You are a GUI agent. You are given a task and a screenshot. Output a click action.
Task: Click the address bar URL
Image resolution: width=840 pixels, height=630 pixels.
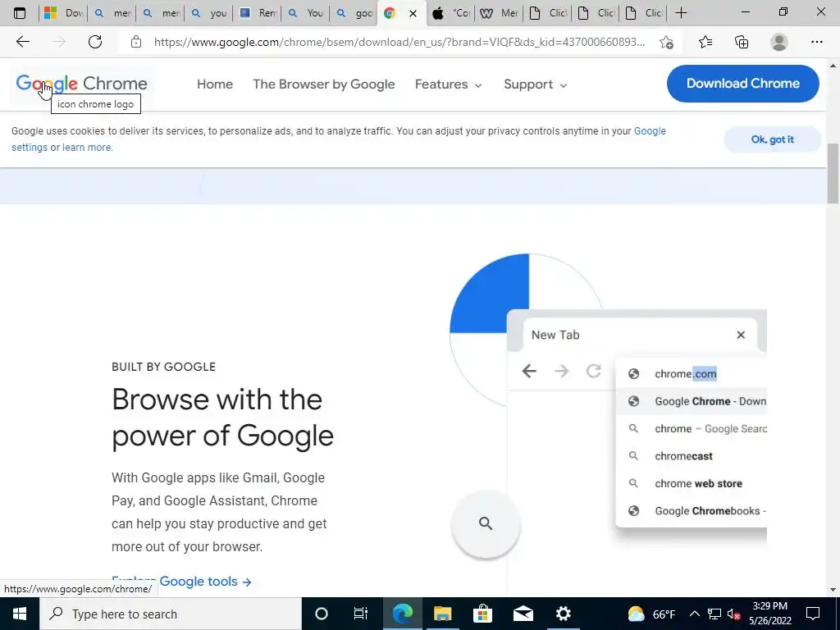(399, 42)
